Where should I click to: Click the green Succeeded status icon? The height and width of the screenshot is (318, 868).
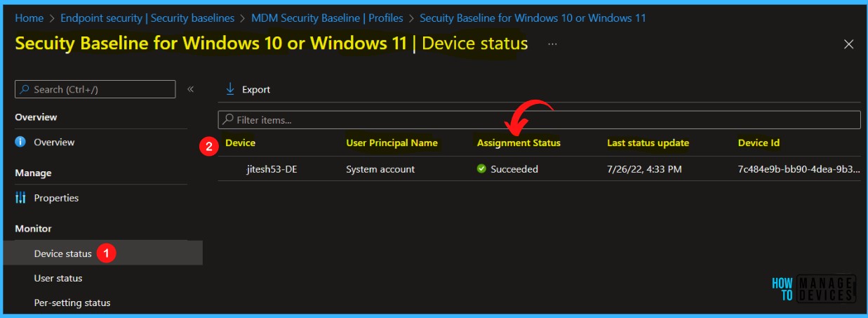click(481, 168)
